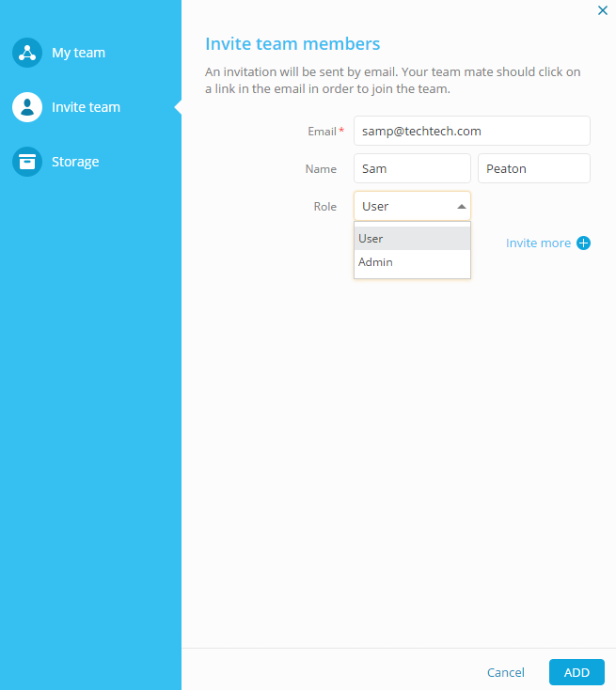Screen dimensions: 616x690
Task: Open the My team section
Action: 78,53
